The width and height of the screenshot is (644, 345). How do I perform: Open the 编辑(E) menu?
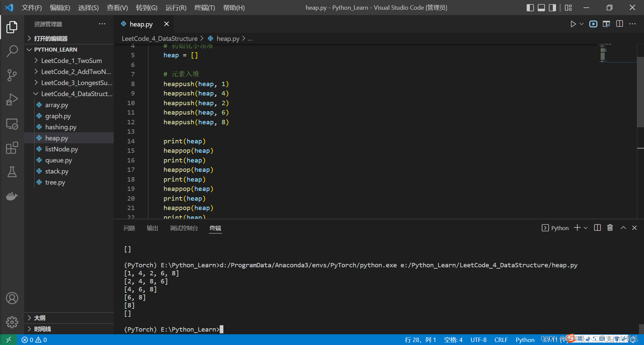pyautogui.click(x=60, y=8)
